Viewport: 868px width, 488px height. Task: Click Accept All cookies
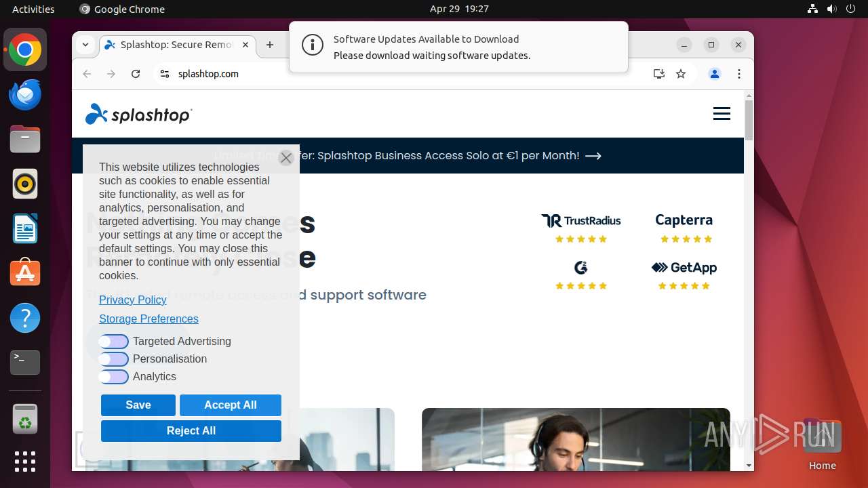[x=231, y=405]
